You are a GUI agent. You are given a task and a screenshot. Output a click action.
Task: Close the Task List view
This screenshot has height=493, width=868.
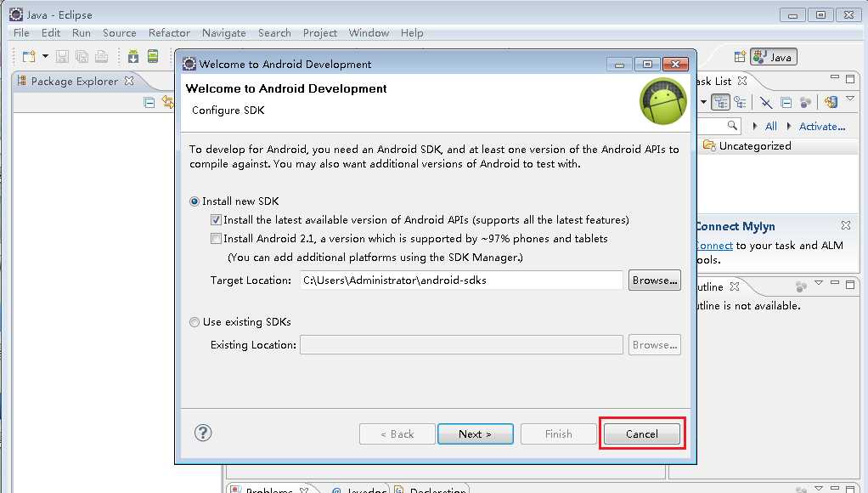(x=742, y=81)
